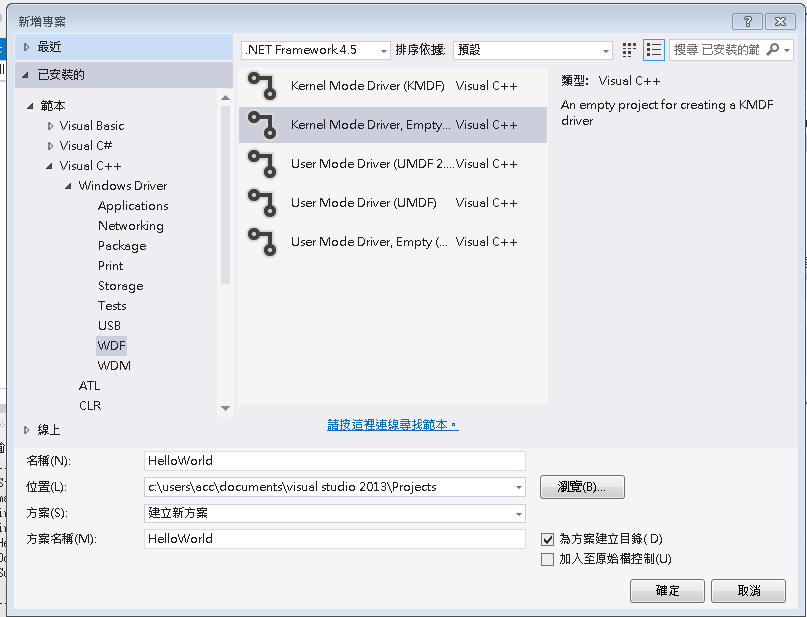Image resolution: width=807 pixels, height=617 pixels.
Task: Click the 方案名稱 HelloWorld input field
Action: click(x=335, y=539)
